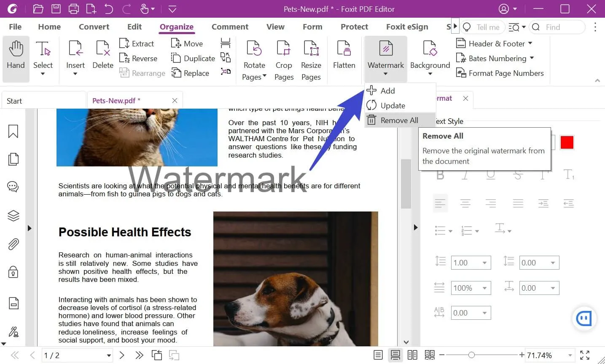
Task: Toggle italic text formatting
Action: [465, 174]
